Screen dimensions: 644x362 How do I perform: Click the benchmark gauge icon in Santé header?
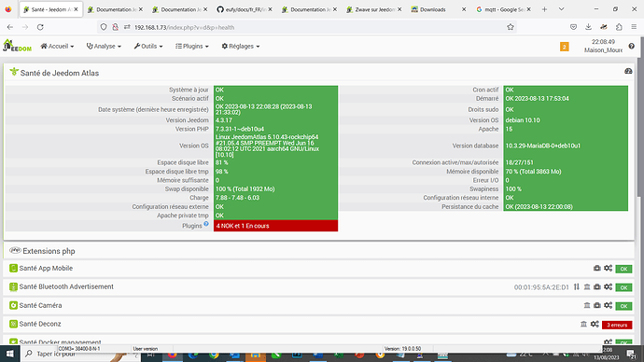[628, 72]
